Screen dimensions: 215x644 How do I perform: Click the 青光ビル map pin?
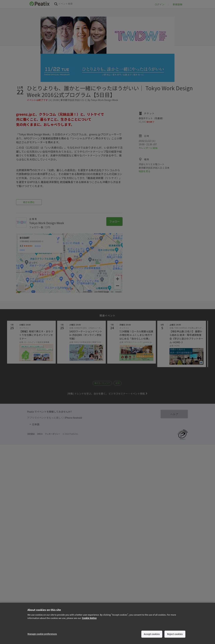click(x=90, y=260)
